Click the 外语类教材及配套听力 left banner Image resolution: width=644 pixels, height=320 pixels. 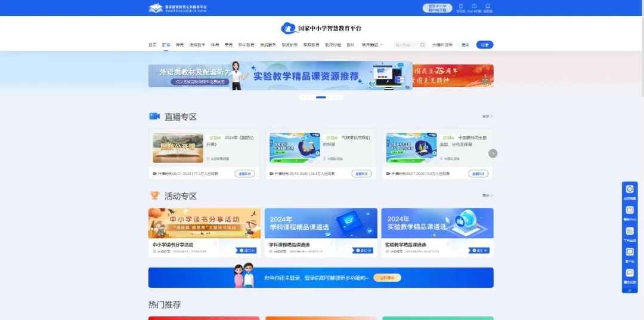(189, 76)
